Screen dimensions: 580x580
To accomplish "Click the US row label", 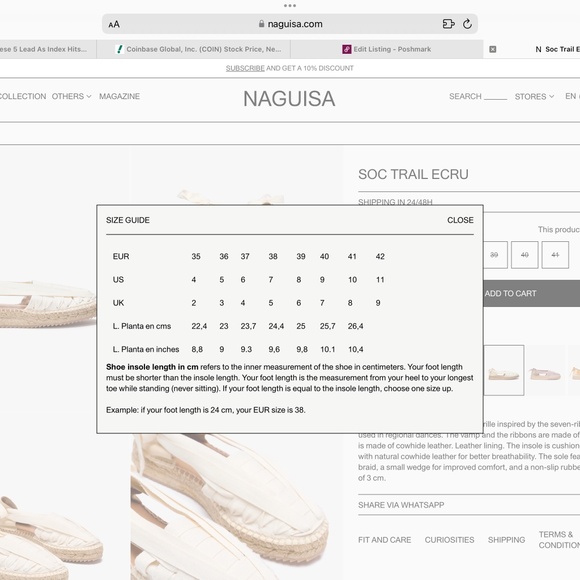I will pyautogui.click(x=118, y=280).
